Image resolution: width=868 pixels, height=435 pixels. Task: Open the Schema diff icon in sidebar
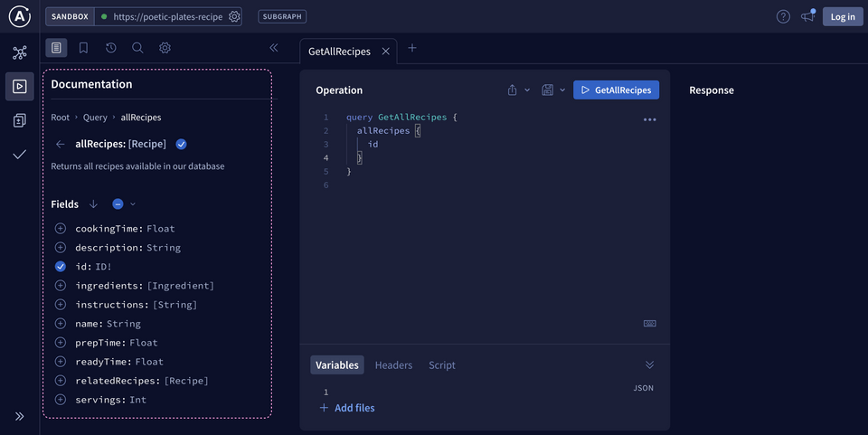(19, 120)
